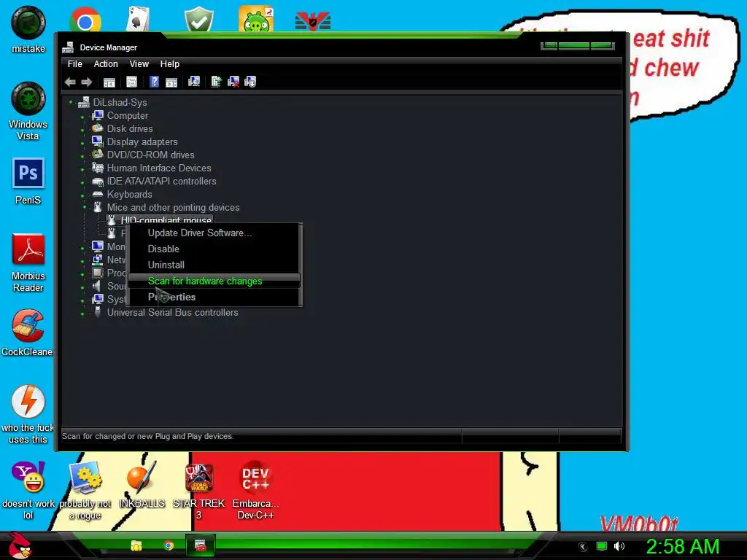747x560 pixels.
Task: Open the CockCleaner desktop icon
Action: tap(28, 326)
